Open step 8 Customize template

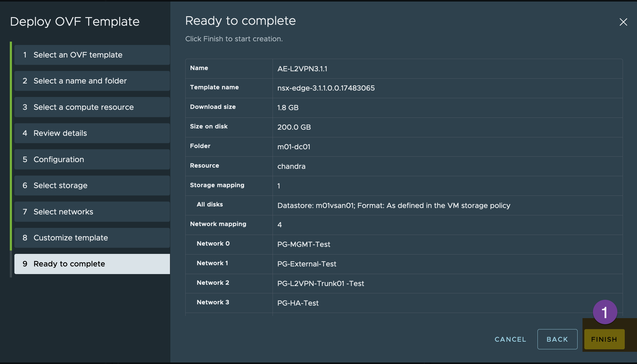pyautogui.click(x=92, y=238)
